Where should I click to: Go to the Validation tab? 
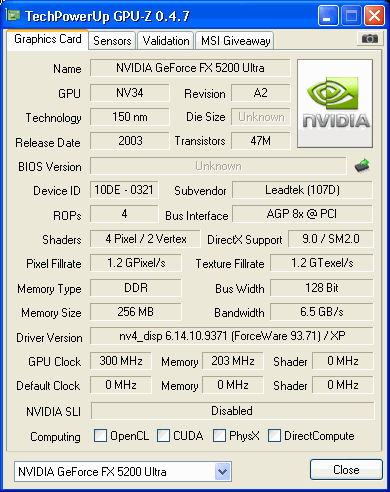pyautogui.click(x=166, y=41)
